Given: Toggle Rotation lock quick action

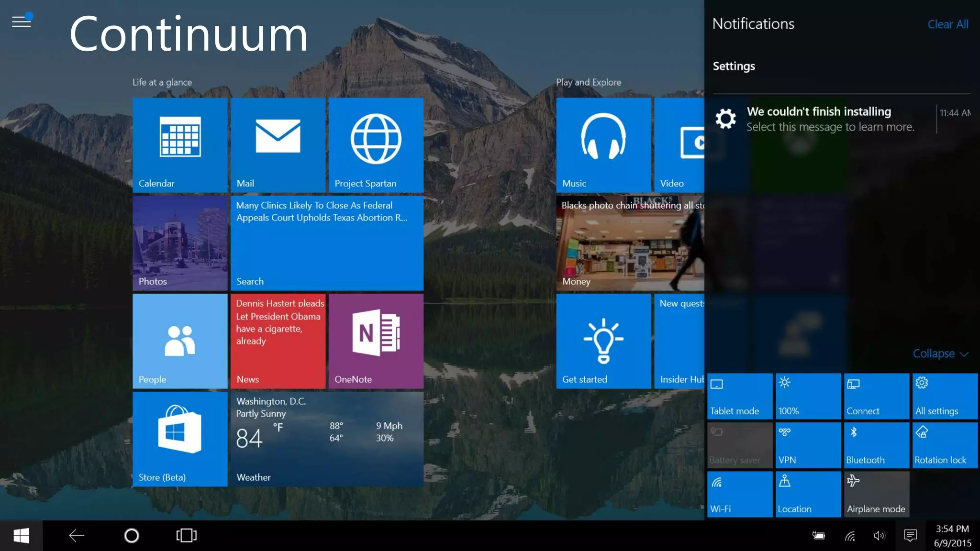Looking at the screenshot, I should pos(945,445).
